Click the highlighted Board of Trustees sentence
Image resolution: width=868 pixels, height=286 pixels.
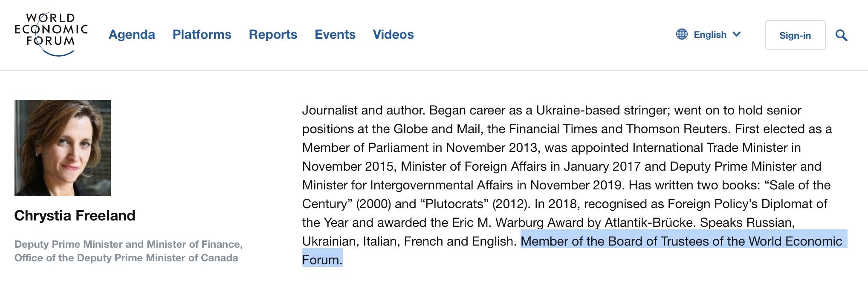(x=681, y=241)
